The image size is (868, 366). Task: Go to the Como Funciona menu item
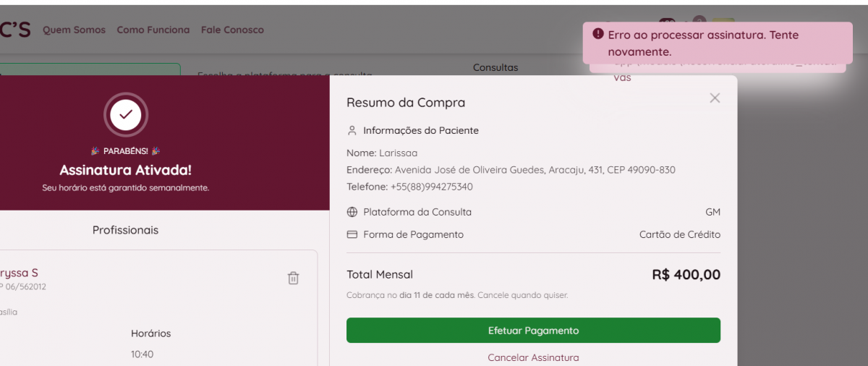coord(153,30)
